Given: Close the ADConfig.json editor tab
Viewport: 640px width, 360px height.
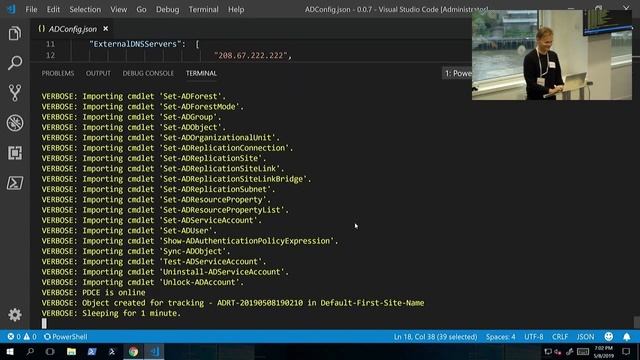Looking at the screenshot, I should pyautogui.click(x=106, y=29).
